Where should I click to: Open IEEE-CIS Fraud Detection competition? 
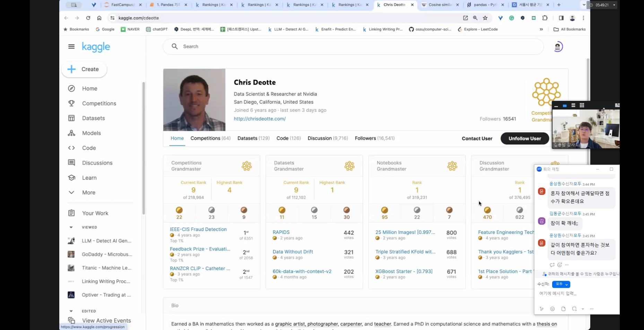pyautogui.click(x=198, y=229)
